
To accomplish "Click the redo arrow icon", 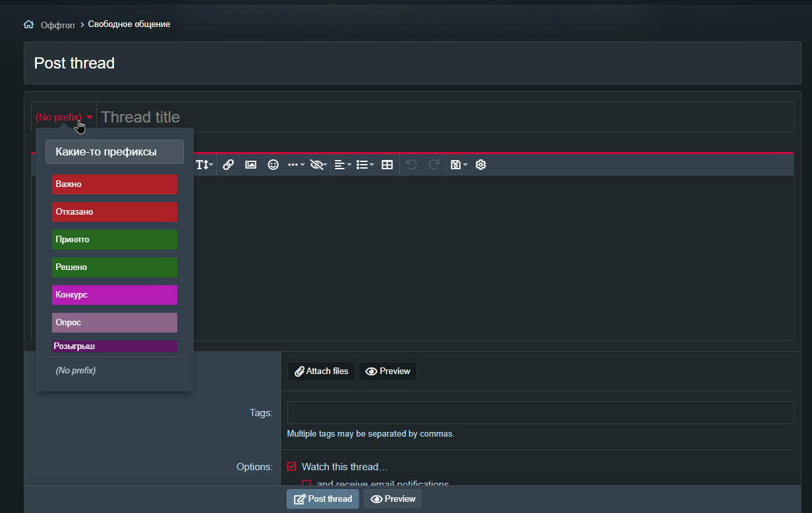I will point(434,165).
